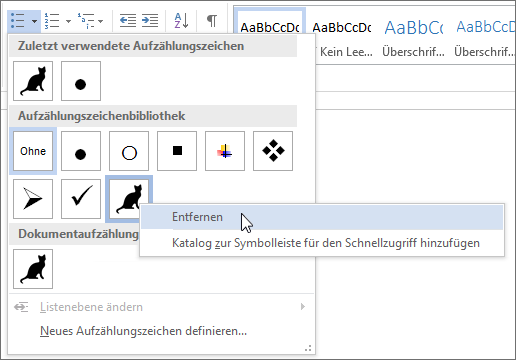Screen dimensions: 516x360
Task: Click the Listenebene ändern indent icon
Action: pyautogui.click(x=21, y=307)
